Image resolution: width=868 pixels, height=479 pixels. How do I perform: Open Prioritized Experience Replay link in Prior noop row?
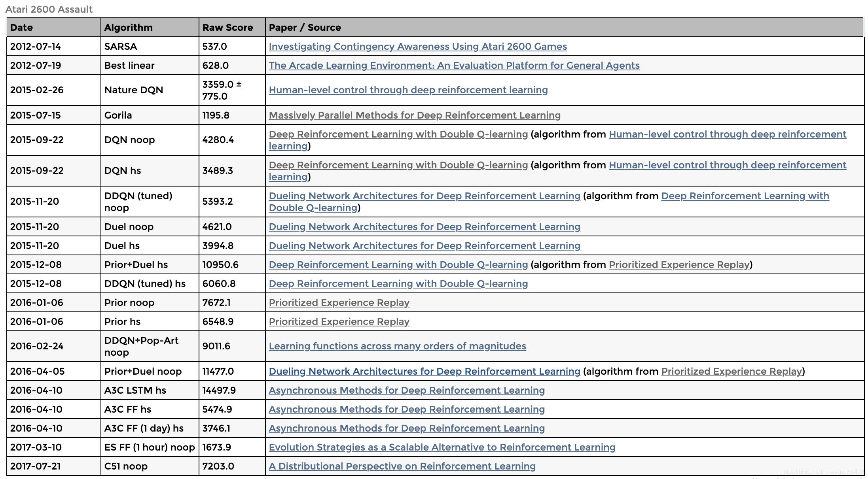pos(339,303)
